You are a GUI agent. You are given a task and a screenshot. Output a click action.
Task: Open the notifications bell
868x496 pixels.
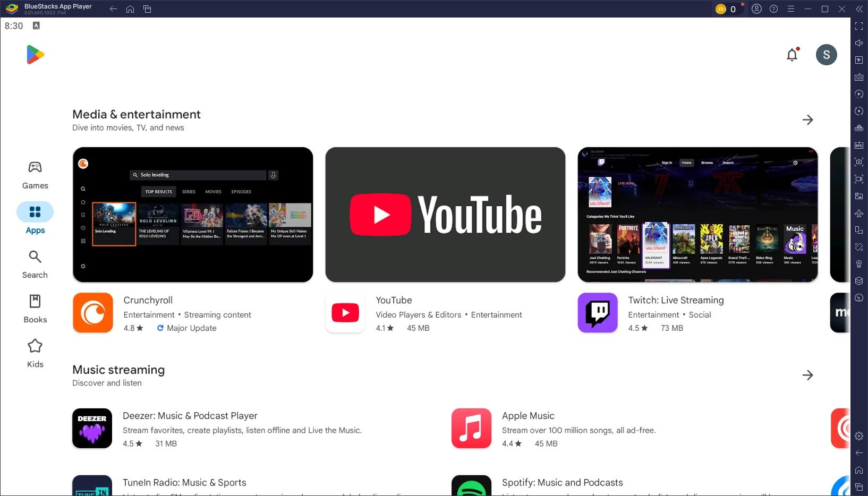pyautogui.click(x=792, y=55)
